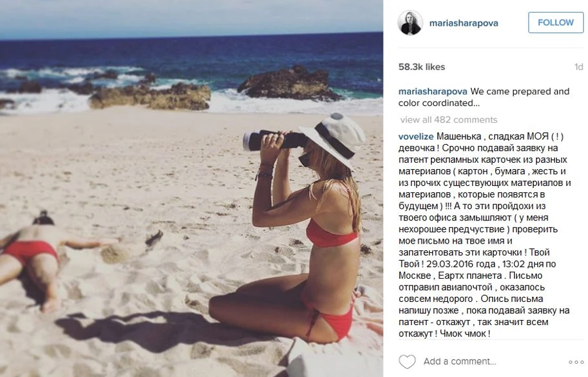Screen dimensions: 588x377
Task: Click the white hat in the photo
Action: pos(335,139)
